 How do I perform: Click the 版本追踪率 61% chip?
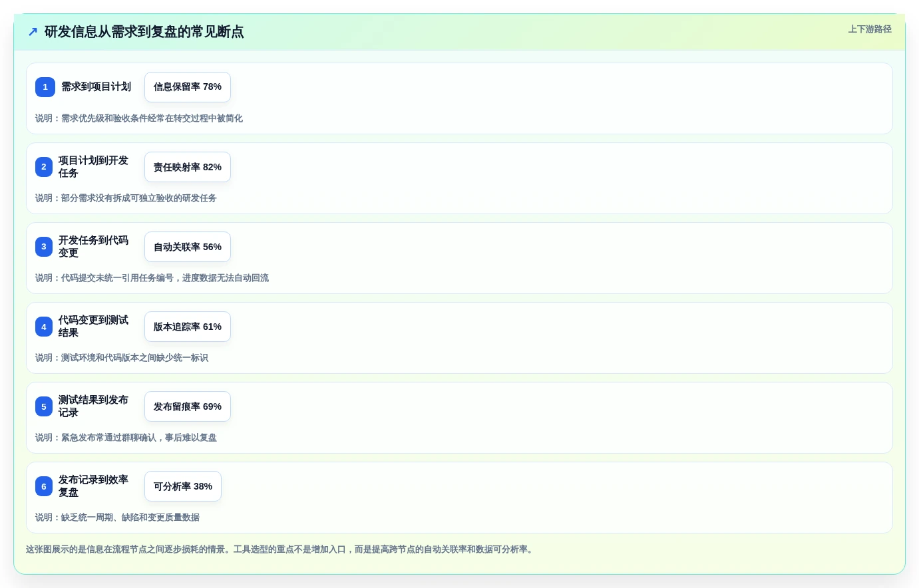click(x=188, y=327)
